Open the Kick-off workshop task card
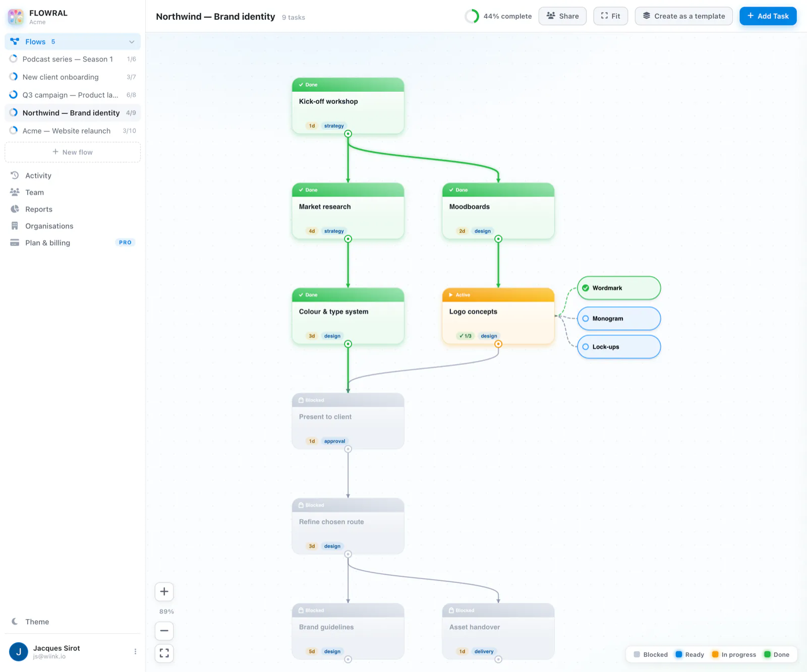 (348, 106)
